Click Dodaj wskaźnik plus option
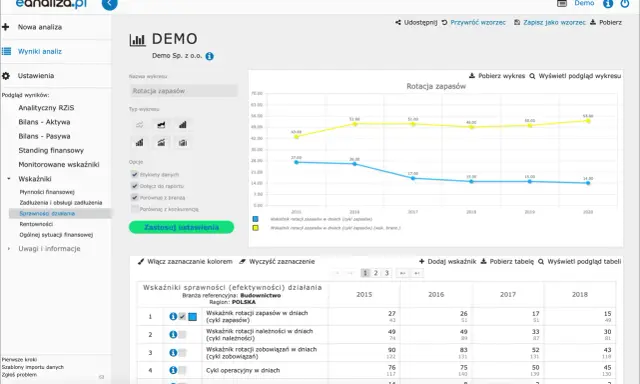This screenshot has height=384, width=640. coord(447,262)
